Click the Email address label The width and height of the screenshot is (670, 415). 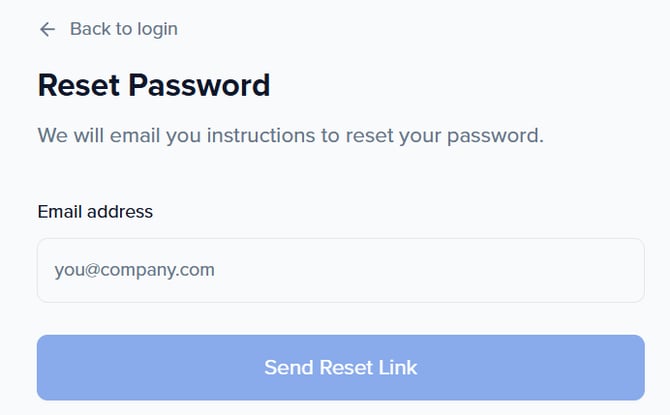(95, 211)
